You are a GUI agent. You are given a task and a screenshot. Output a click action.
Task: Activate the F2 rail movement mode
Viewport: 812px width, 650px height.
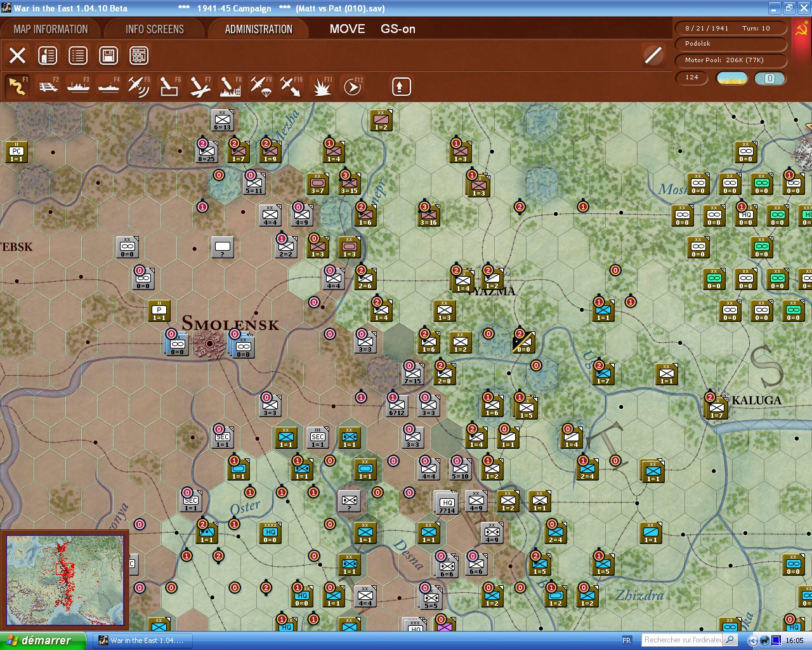(x=48, y=86)
